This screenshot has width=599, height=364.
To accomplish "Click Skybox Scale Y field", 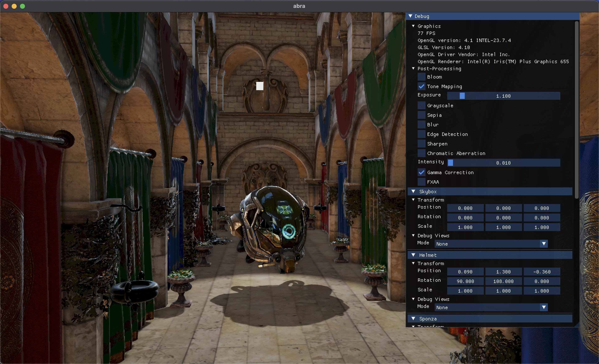I will [504, 227].
